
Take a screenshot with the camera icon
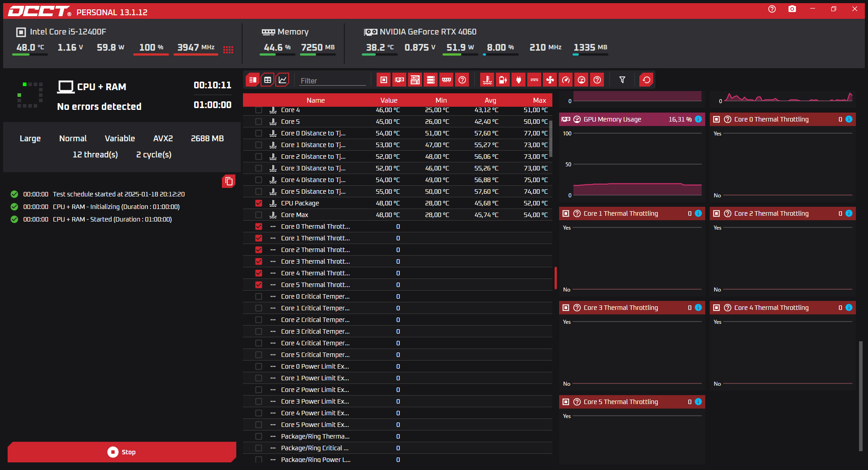(x=792, y=9)
